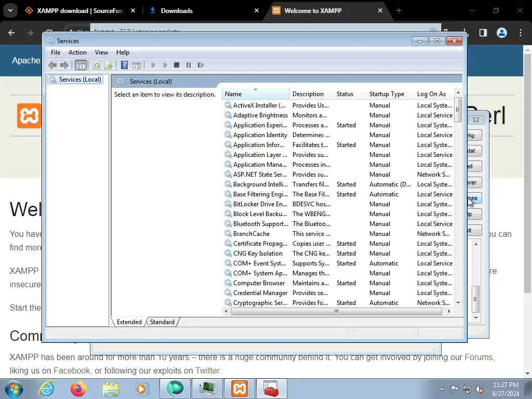Screen dimensions: 532x399
Task: Click the Services list vertical scrollbar up arrow
Action: 458,92
